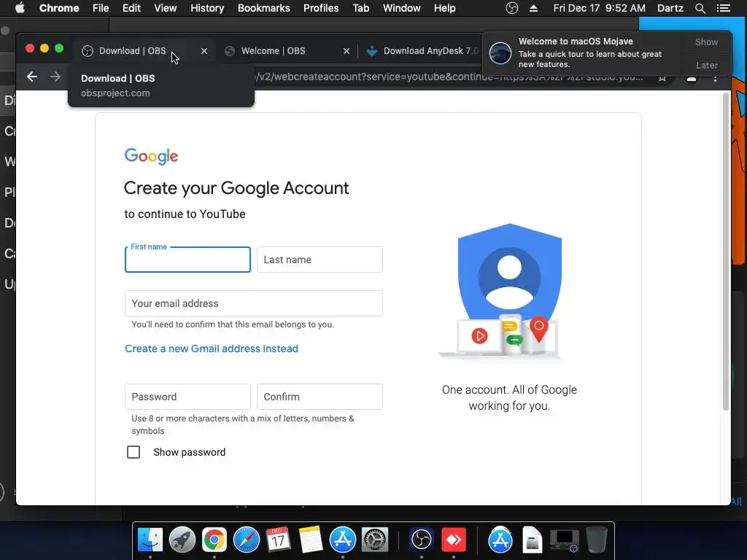Open the Chrome menu in menu bar

coord(59,8)
